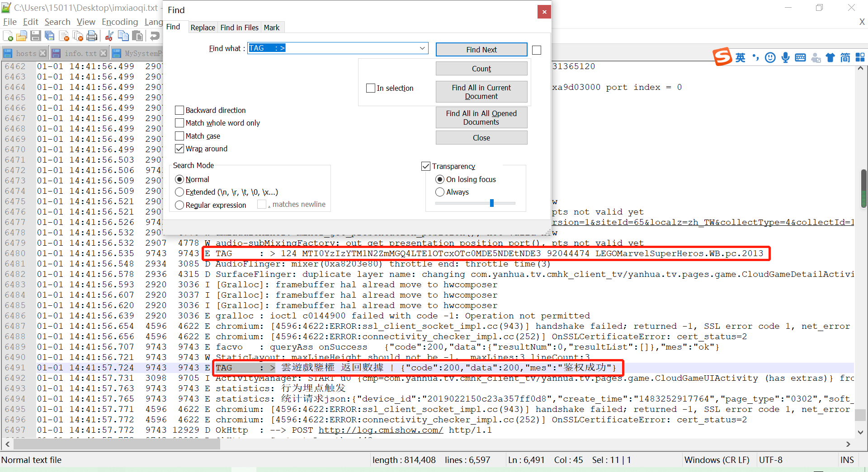Select Regular expression search mode
This screenshot has height=472, width=868.
click(179, 205)
